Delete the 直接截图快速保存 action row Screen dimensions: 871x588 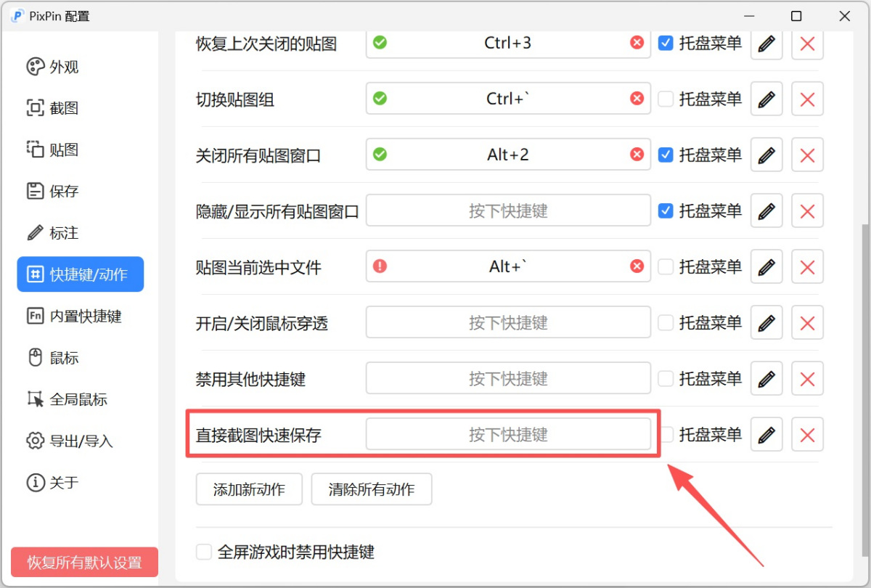[x=807, y=435]
